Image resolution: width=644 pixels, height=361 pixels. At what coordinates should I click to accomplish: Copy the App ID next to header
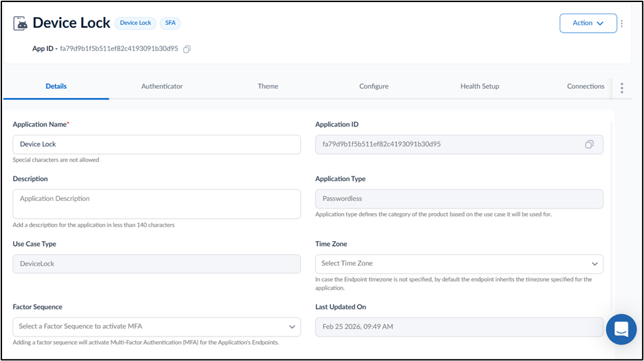click(x=187, y=49)
